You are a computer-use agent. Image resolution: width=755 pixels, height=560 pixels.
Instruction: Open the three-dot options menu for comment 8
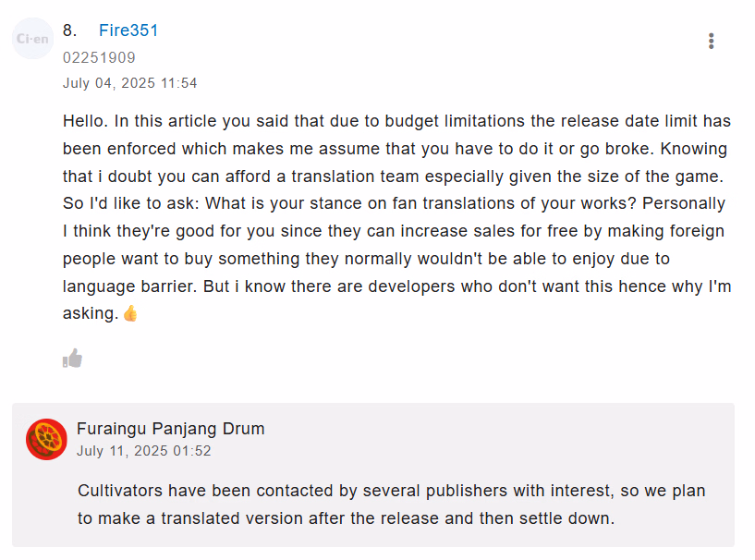tap(711, 41)
